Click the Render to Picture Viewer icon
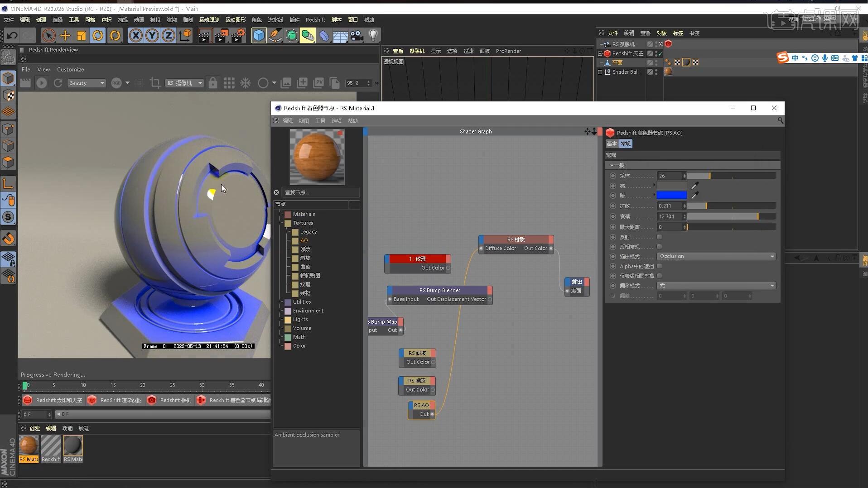This screenshot has height=488, width=868. (222, 35)
